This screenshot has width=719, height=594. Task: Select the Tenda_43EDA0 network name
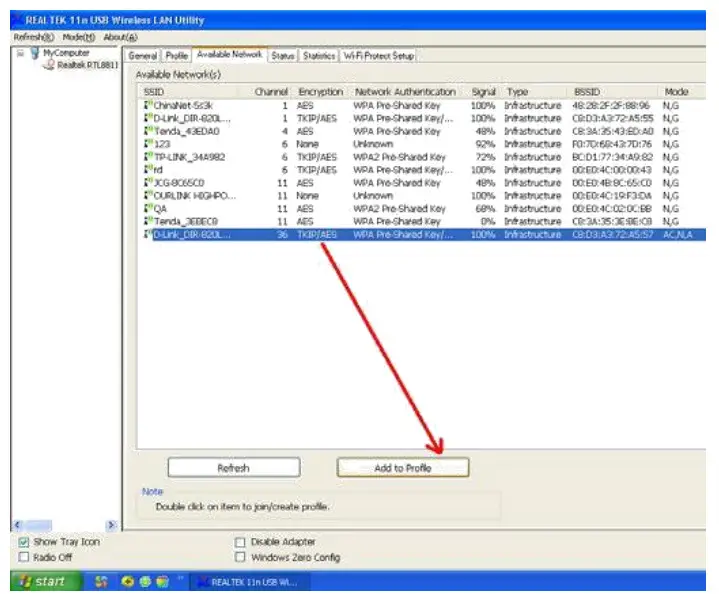187,131
